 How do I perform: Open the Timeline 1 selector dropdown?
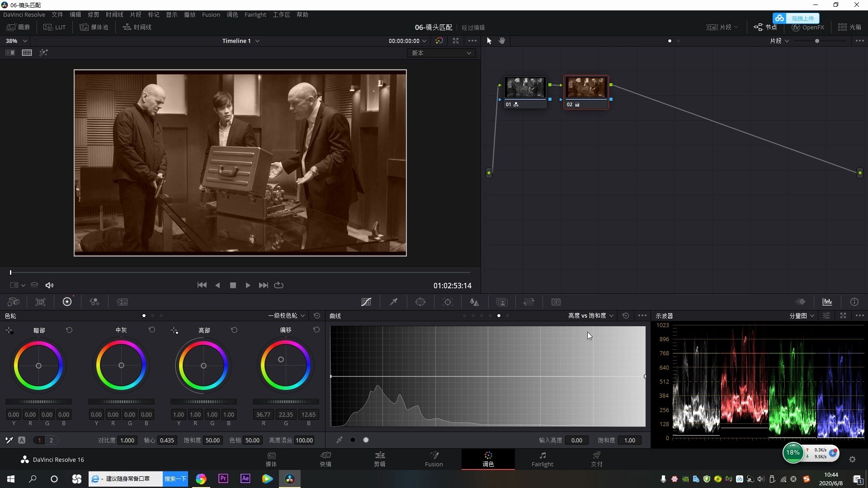[x=241, y=41]
